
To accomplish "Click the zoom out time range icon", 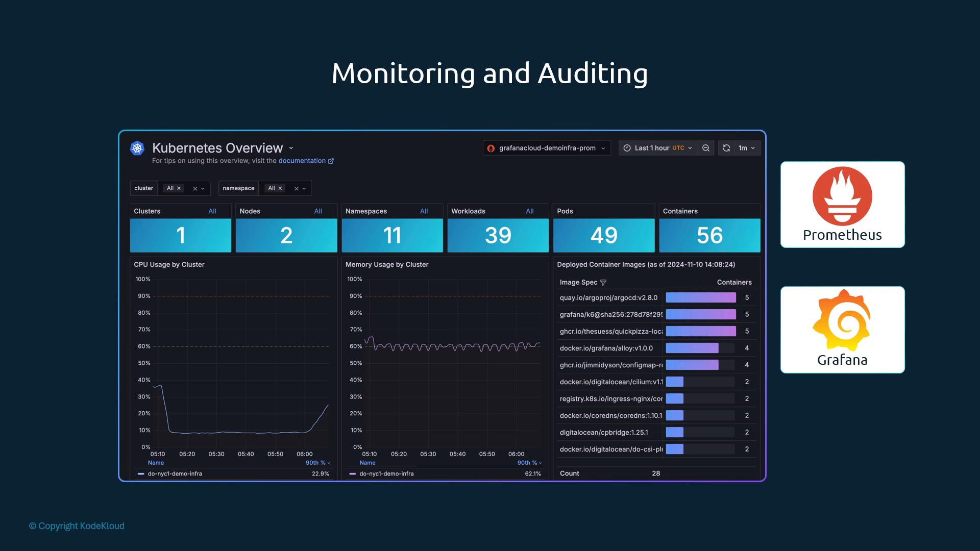I will click(x=706, y=148).
